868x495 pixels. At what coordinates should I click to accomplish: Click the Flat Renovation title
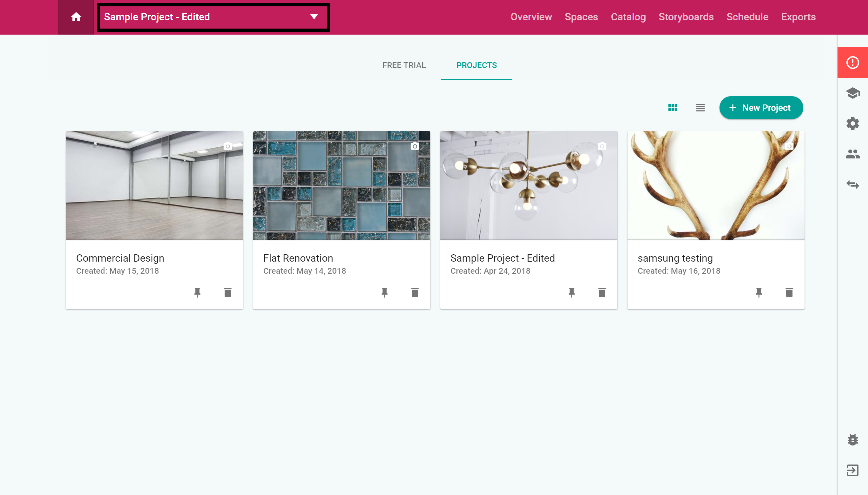(x=298, y=258)
